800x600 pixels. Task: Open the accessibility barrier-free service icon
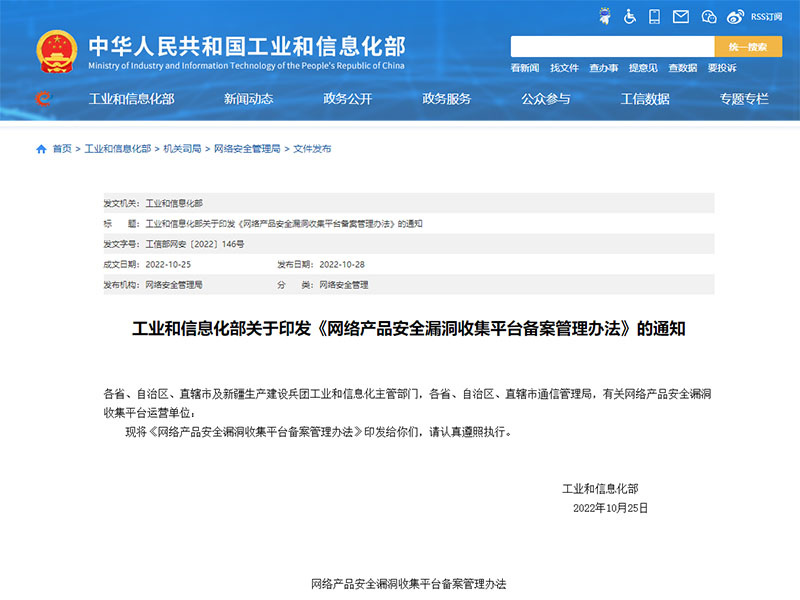coord(628,14)
